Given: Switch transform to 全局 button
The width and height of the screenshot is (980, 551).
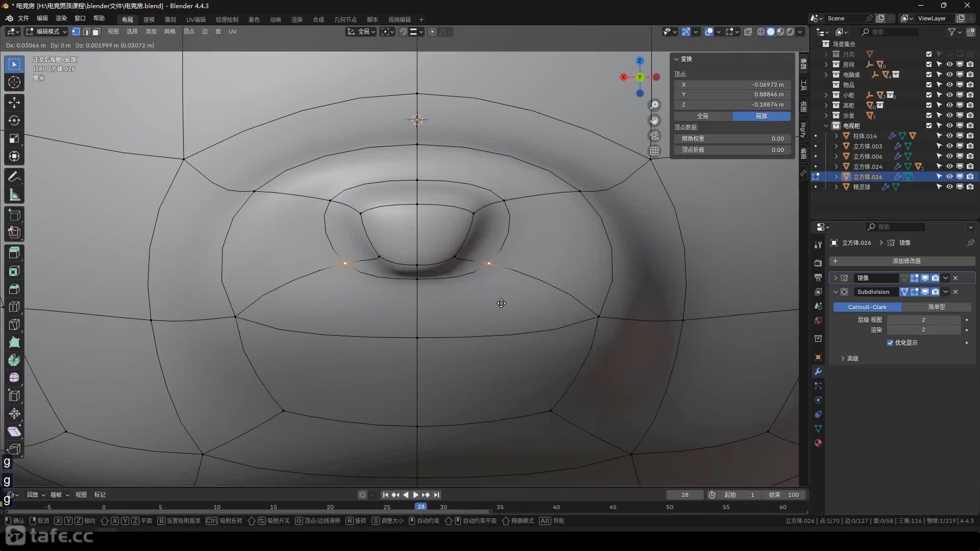Looking at the screenshot, I should pos(703,116).
